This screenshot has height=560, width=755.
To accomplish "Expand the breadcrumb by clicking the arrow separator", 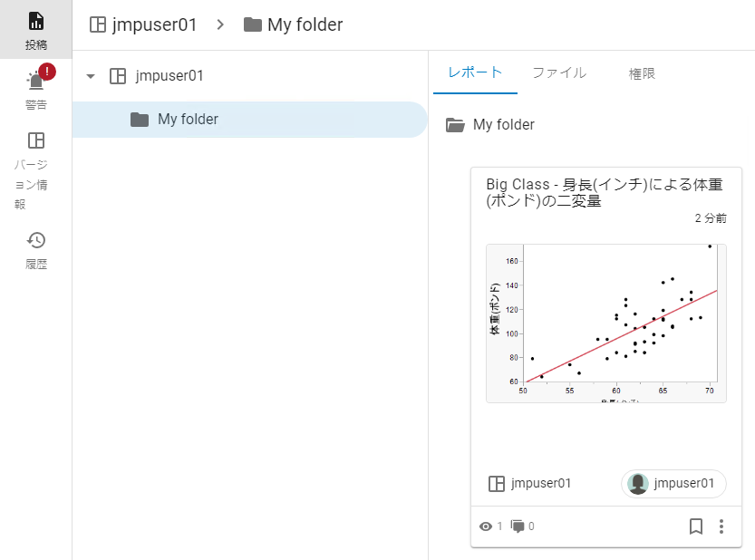I will [x=218, y=24].
